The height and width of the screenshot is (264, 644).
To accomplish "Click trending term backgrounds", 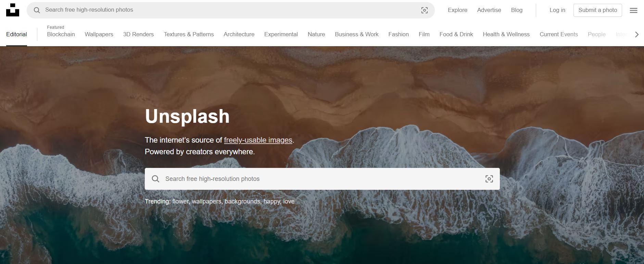I will [242, 201].
